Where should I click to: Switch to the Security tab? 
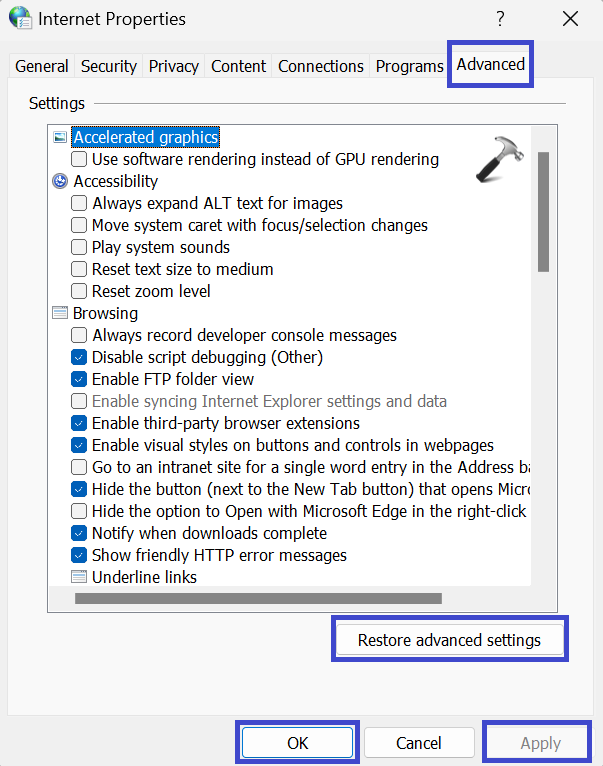pos(109,66)
